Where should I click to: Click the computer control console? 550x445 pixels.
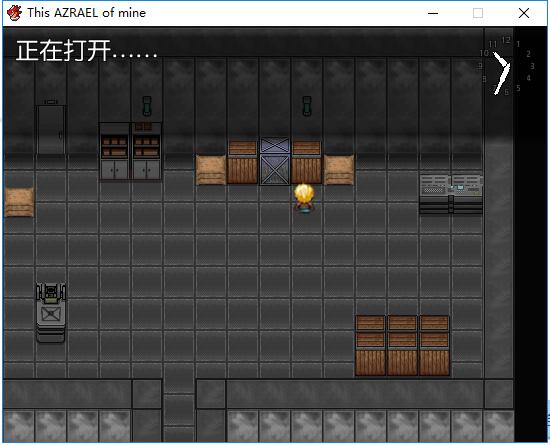pos(451,195)
